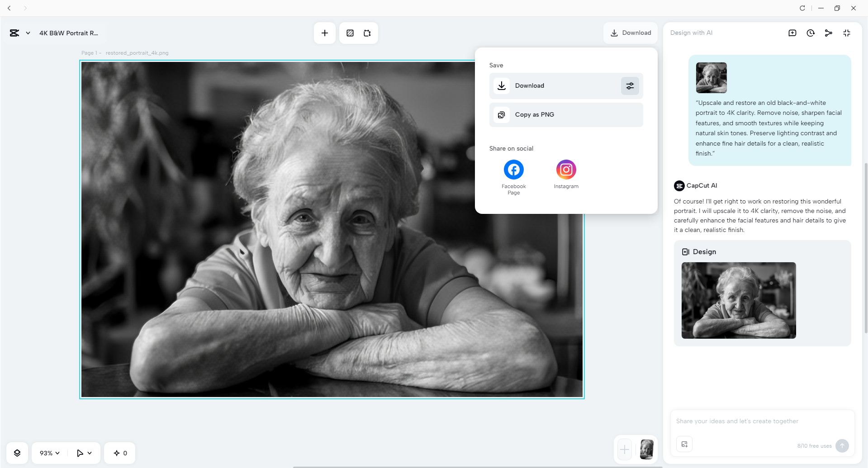This screenshot has height=468, width=868.
Task: Click the CapCut logo menu icon
Action: [x=14, y=33]
